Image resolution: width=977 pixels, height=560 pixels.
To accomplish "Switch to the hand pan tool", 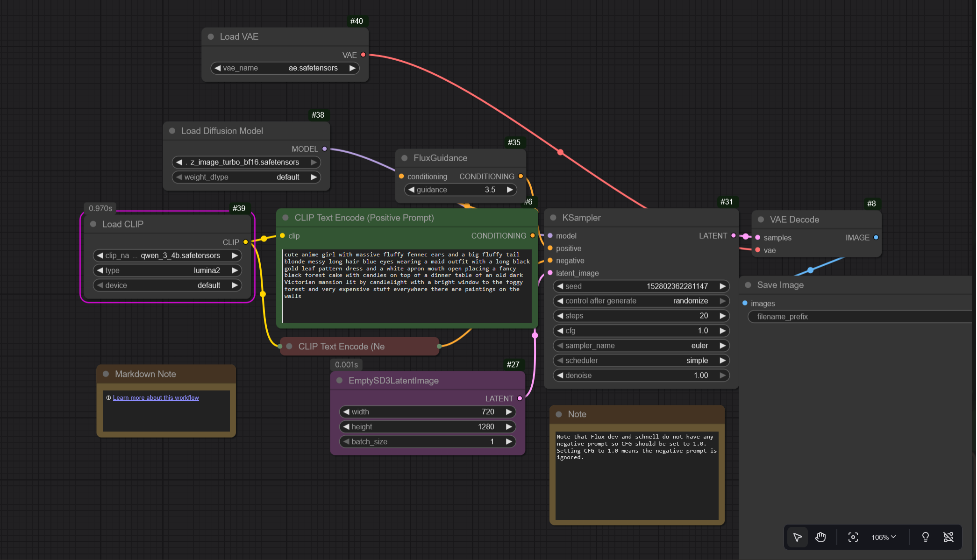I will click(x=820, y=537).
